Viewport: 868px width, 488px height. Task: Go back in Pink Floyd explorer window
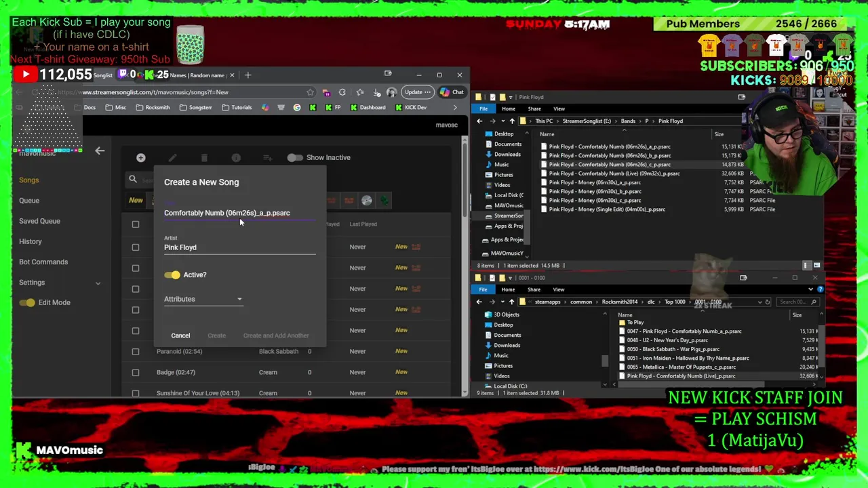pyautogui.click(x=479, y=121)
